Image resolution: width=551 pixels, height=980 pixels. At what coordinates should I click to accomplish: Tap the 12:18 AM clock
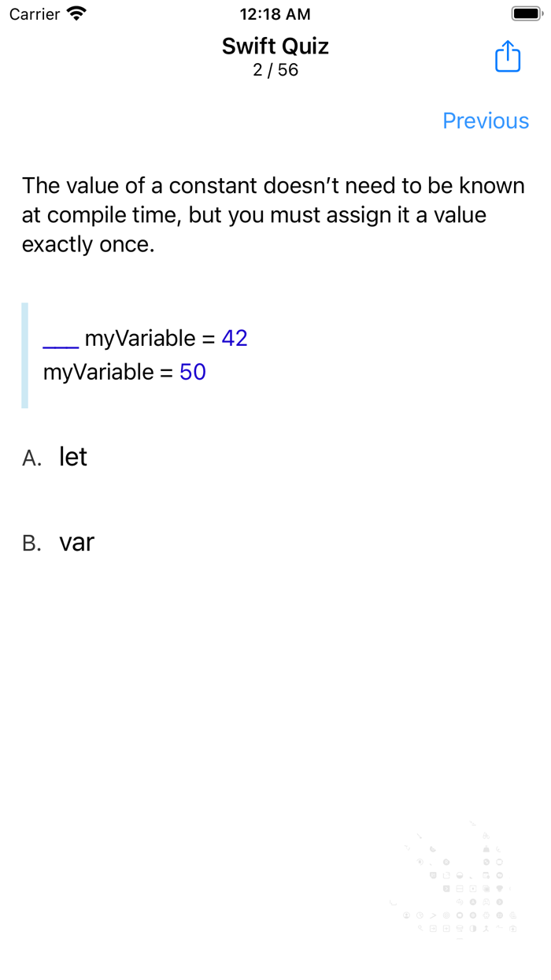click(x=275, y=13)
